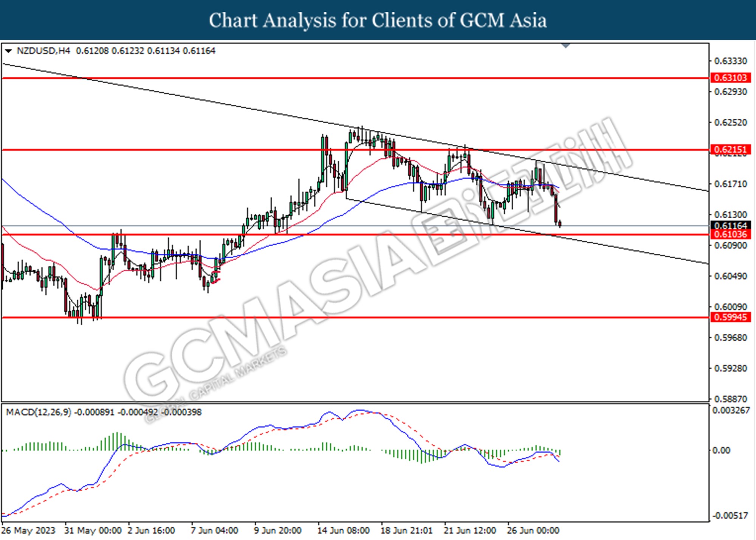
Task: Click the 0.59945 red price label
Action: pos(730,317)
